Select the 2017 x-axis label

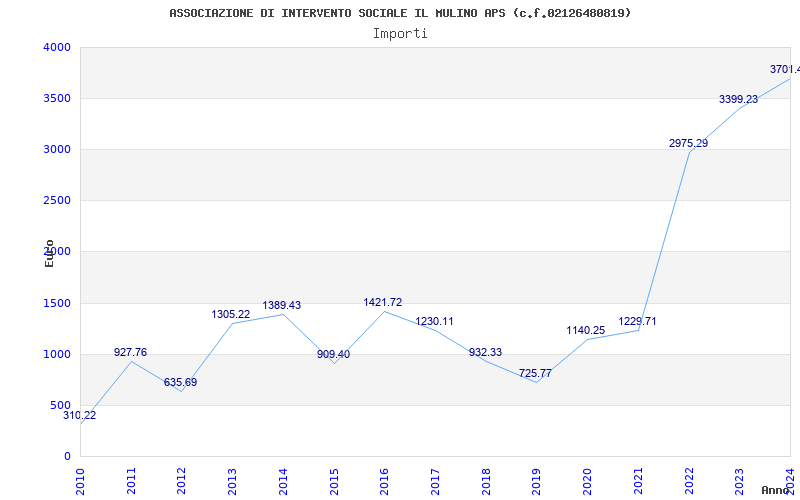435,481
